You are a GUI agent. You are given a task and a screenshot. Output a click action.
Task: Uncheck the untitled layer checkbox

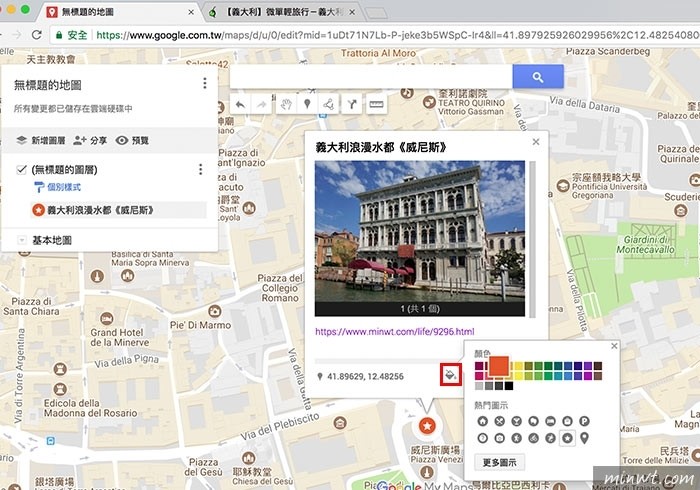[22, 170]
